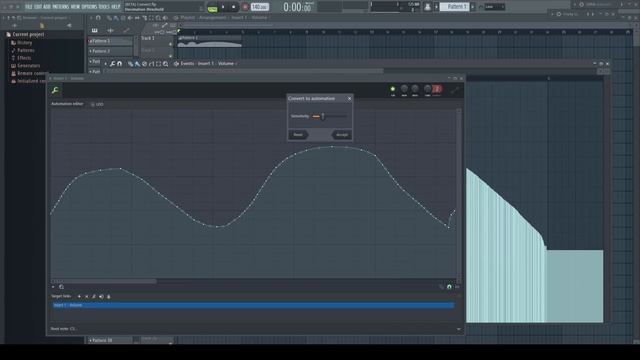Click the first plugin wrapper knob
The height and width of the screenshot is (360, 640).
(404, 89)
